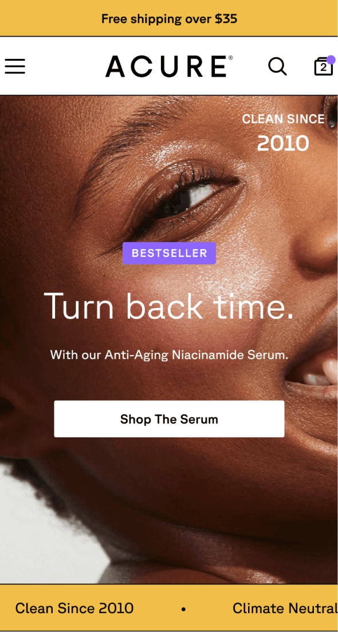The image size is (338, 644).
Task: Tap the purple notification dot on cart
Action: click(331, 60)
